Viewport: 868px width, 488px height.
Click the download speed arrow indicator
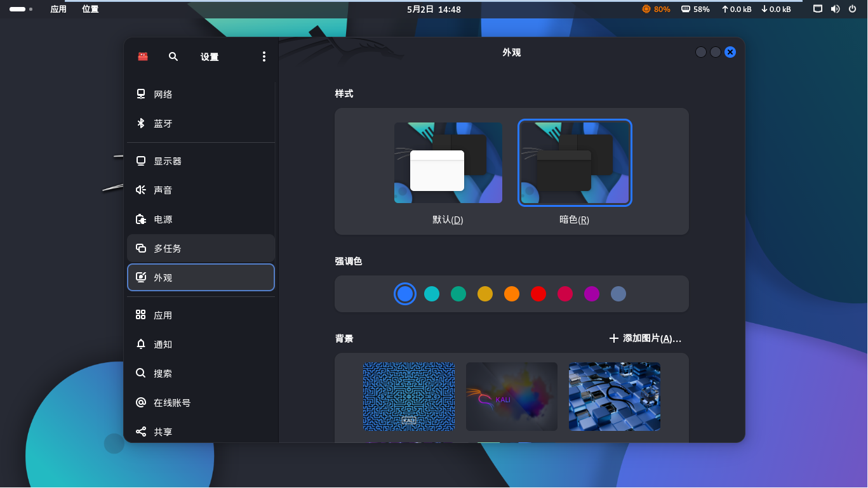coord(764,9)
